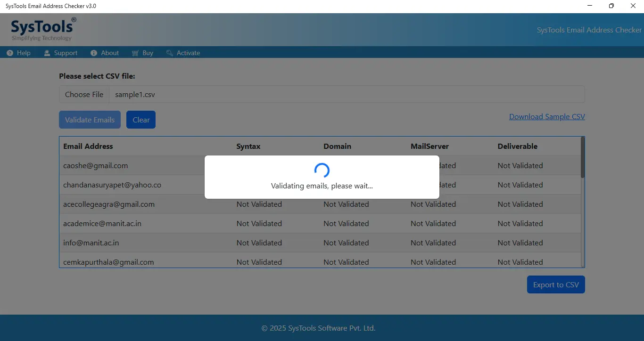Image resolution: width=644 pixels, height=341 pixels.
Task: Open the Download Sample CSV link
Action: (x=547, y=117)
